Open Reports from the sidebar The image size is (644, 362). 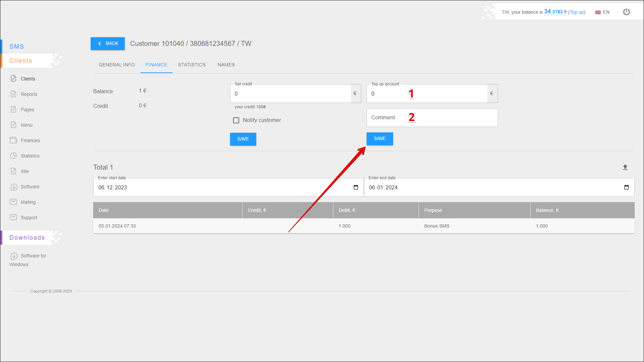(x=29, y=94)
